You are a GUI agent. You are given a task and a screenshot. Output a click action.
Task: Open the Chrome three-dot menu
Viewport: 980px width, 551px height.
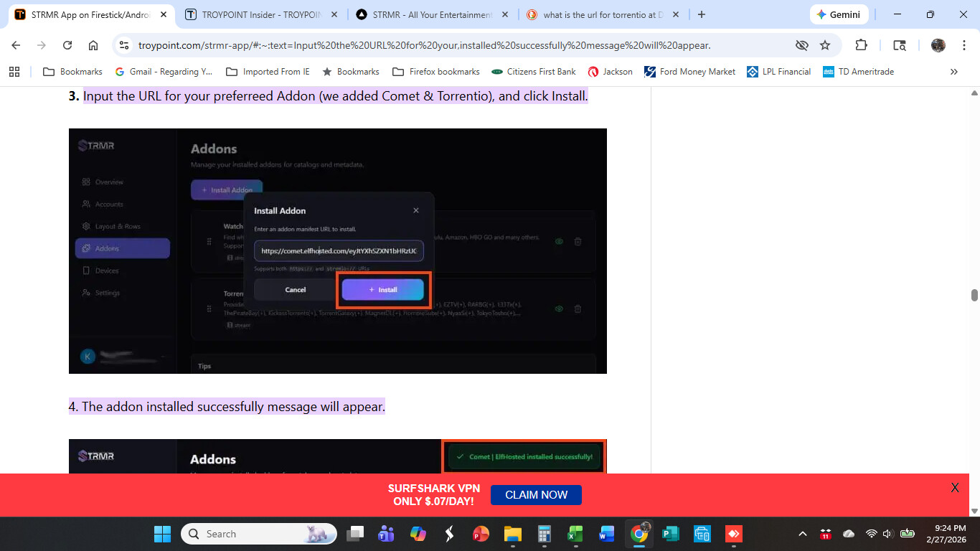(x=963, y=45)
